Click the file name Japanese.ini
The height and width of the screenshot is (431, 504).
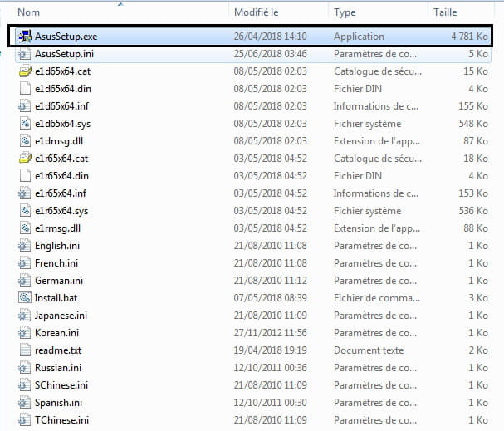[x=61, y=316]
